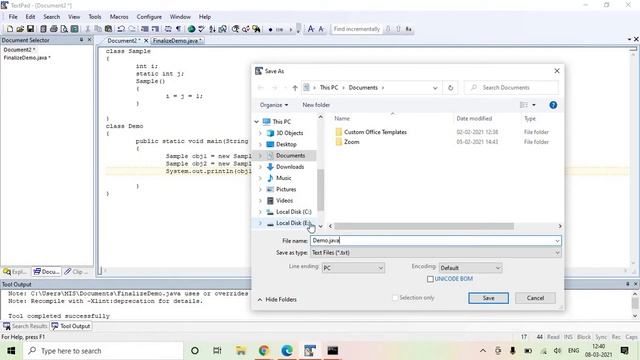Open the Encoding dropdown
The image size is (640, 360).
pos(498,268)
